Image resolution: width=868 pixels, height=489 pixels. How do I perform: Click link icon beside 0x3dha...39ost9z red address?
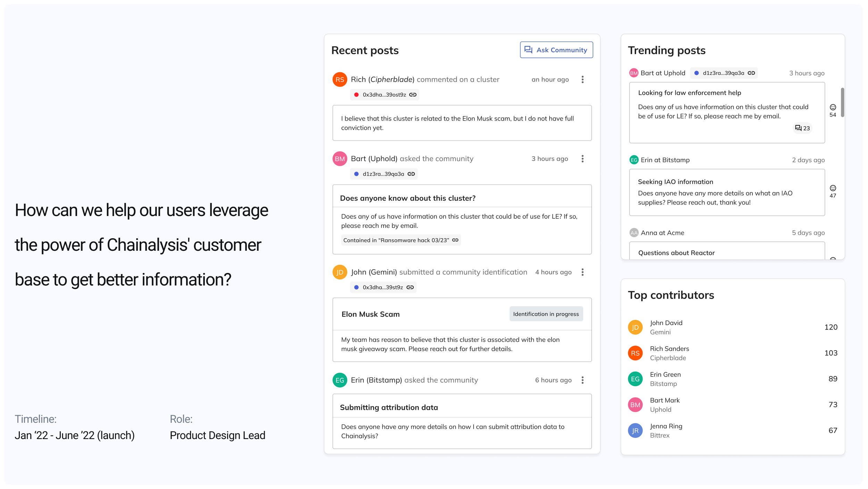coord(413,95)
